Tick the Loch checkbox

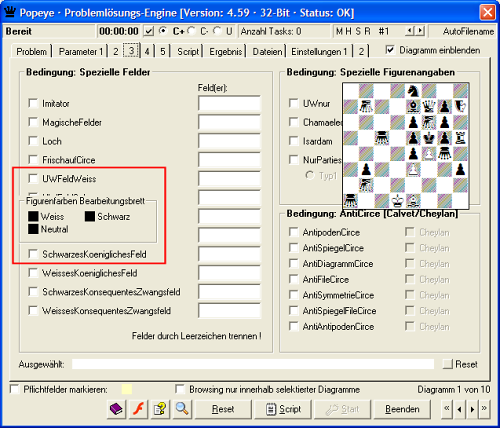(x=33, y=141)
